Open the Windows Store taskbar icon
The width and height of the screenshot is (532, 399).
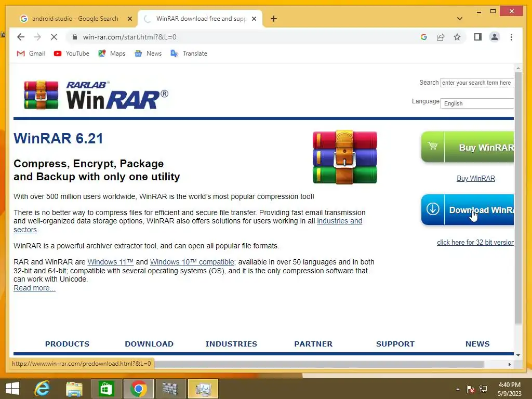106,389
